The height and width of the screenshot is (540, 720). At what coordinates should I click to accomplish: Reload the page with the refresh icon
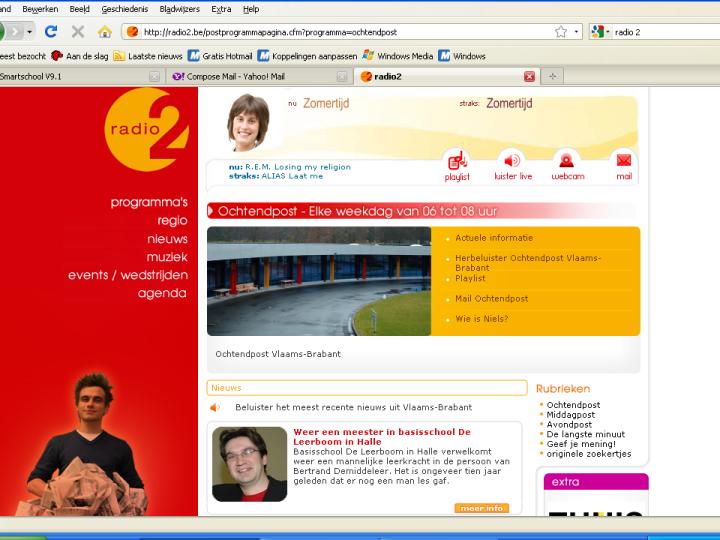pyautogui.click(x=51, y=31)
